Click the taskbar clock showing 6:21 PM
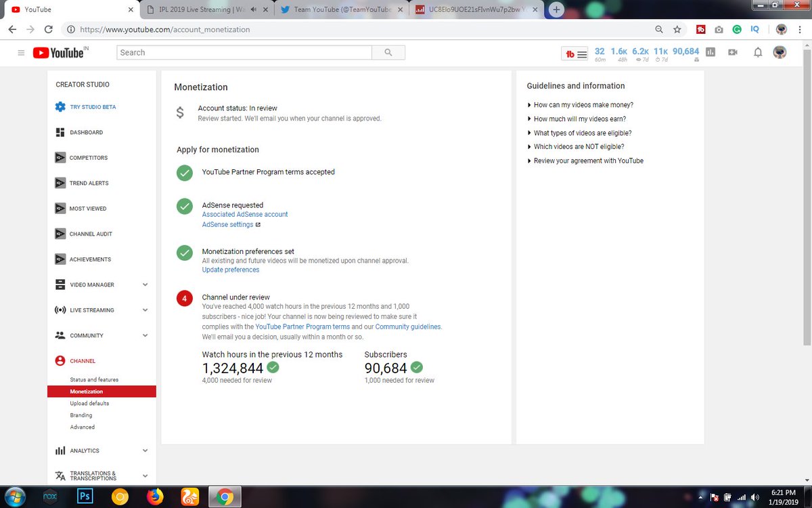The image size is (812, 508). tap(785, 496)
